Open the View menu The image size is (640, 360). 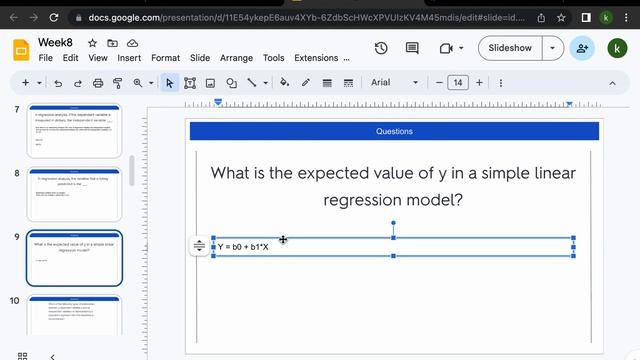tap(98, 58)
